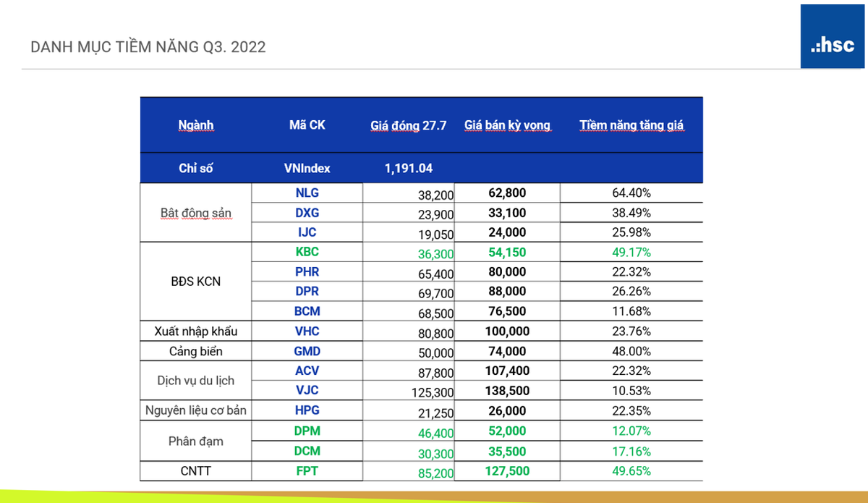Select HPG expected price 26,000
Viewport: 868px width, 503px height.
506,411
